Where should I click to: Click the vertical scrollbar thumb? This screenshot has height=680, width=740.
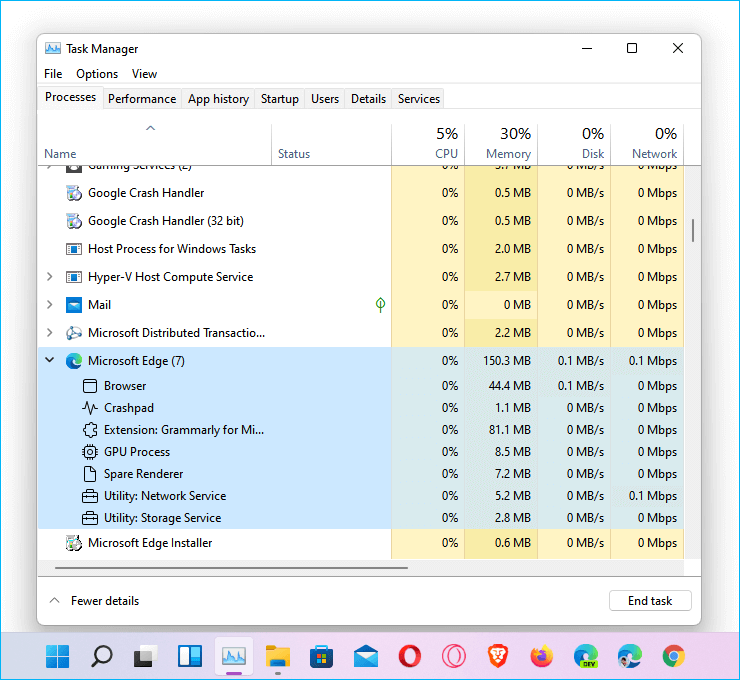pyautogui.click(x=693, y=230)
